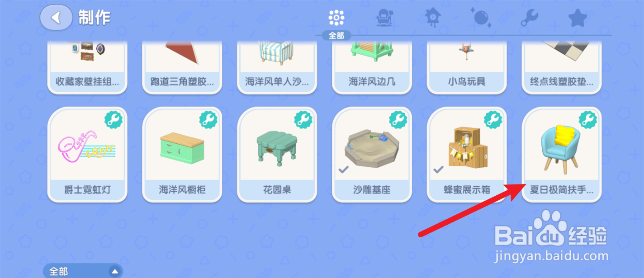This screenshot has width=644, height=278.
Task: Open the 海洋风边几 item card
Action: tap(372, 67)
